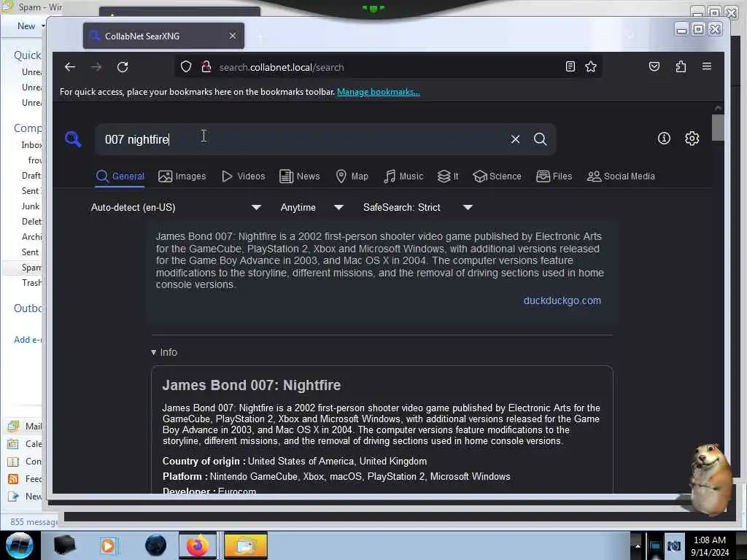Reload the page with the refresh icon
747x560 pixels.
pyautogui.click(x=123, y=67)
